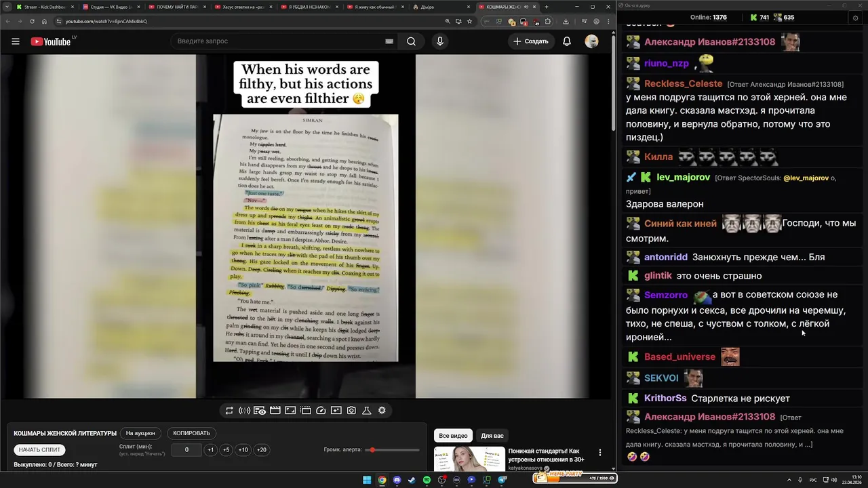Select the 'Все видео' filter chip
This screenshot has height=488, width=868.
pyautogui.click(x=453, y=436)
